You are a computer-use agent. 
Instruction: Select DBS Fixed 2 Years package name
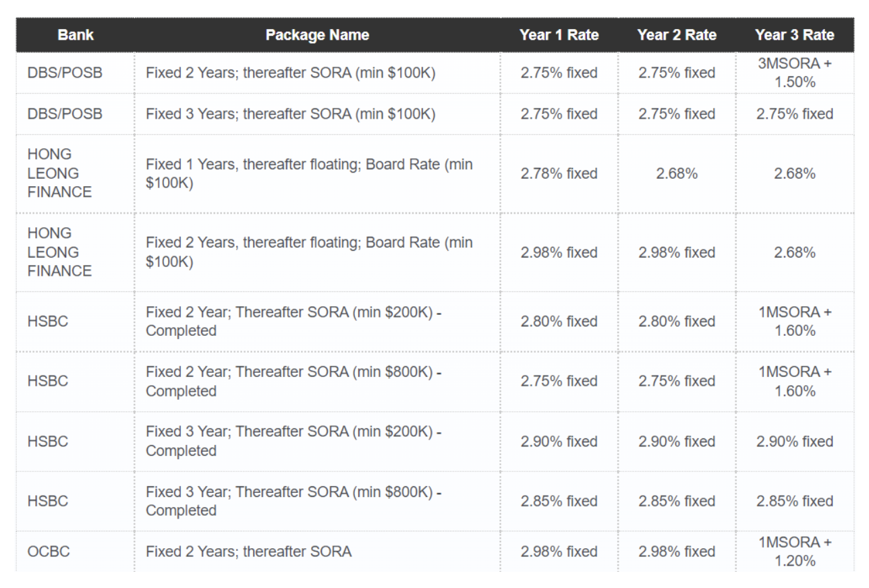point(291,73)
